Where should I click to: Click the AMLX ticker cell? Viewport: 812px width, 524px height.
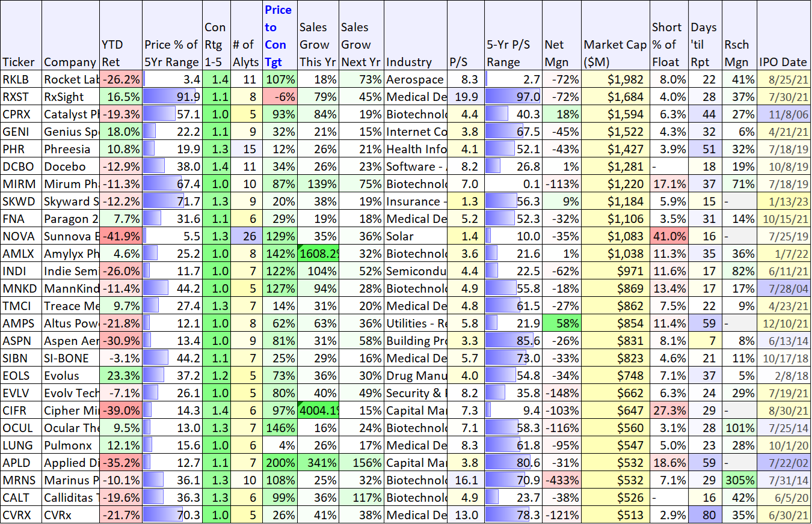pos(21,254)
